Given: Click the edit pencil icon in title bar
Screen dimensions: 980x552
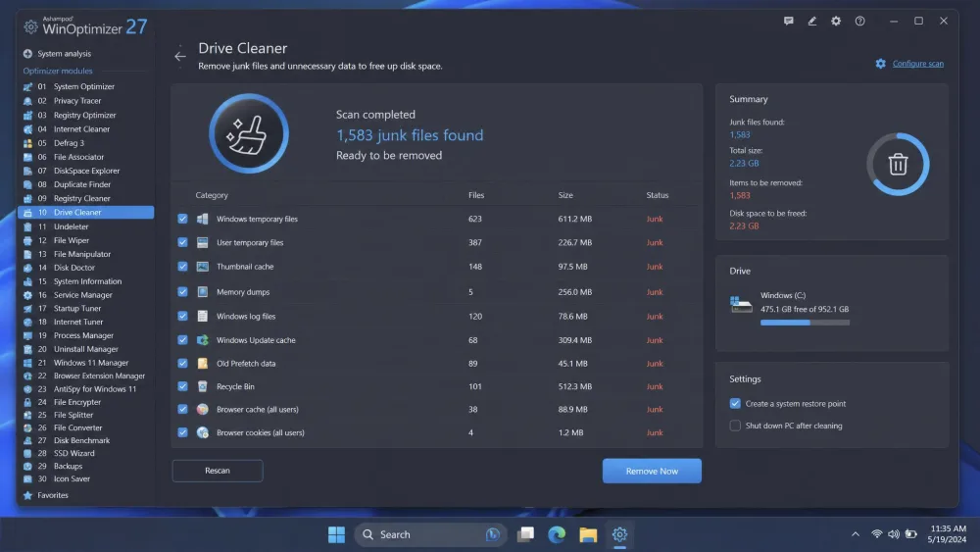Looking at the screenshot, I should pos(811,22).
